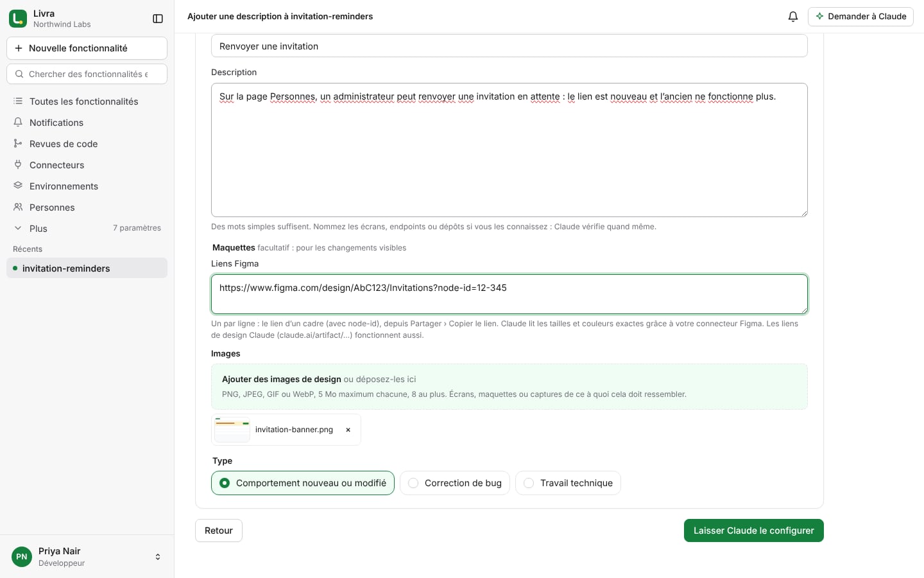The width and height of the screenshot is (924, 578).
Task: Open the notifications bell icon
Action: pos(793,17)
